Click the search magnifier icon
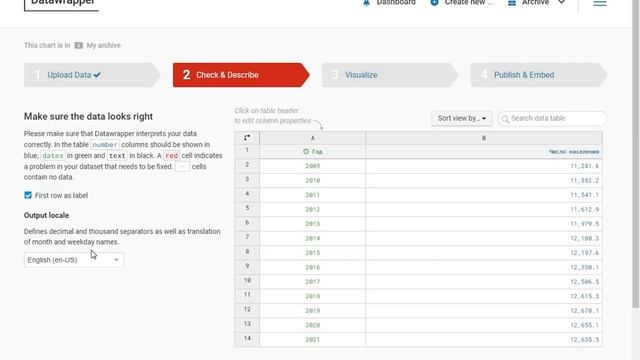Screen dimensions: 640x360 click(505, 119)
